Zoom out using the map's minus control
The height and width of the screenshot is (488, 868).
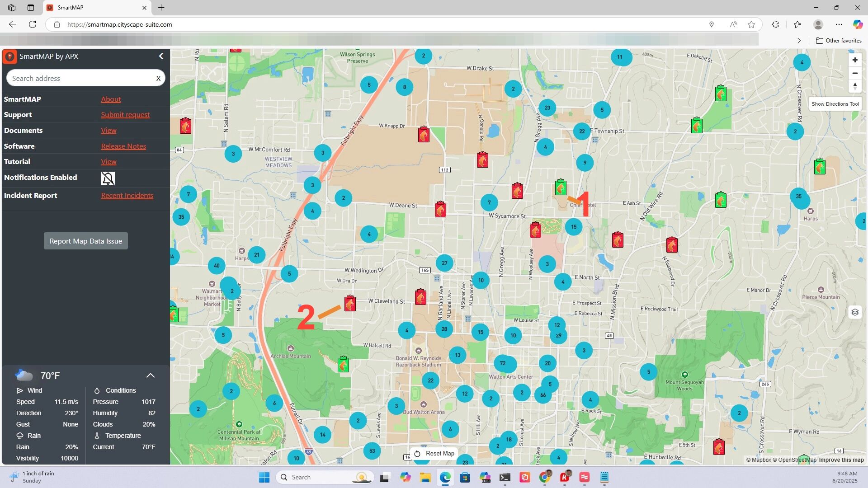point(855,73)
